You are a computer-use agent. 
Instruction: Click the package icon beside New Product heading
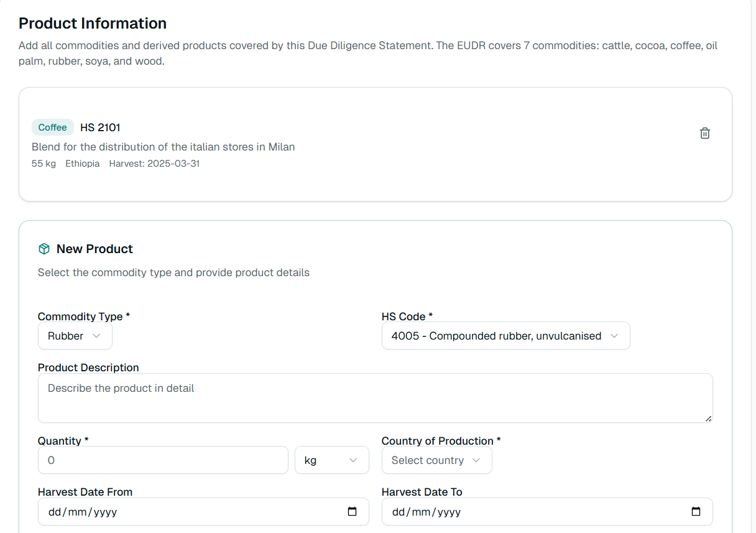point(44,248)
